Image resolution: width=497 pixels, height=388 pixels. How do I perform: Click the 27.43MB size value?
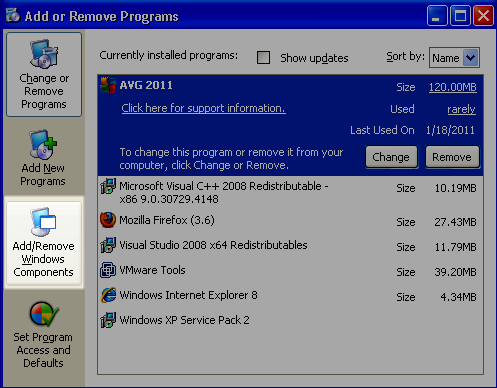point(455,222)
